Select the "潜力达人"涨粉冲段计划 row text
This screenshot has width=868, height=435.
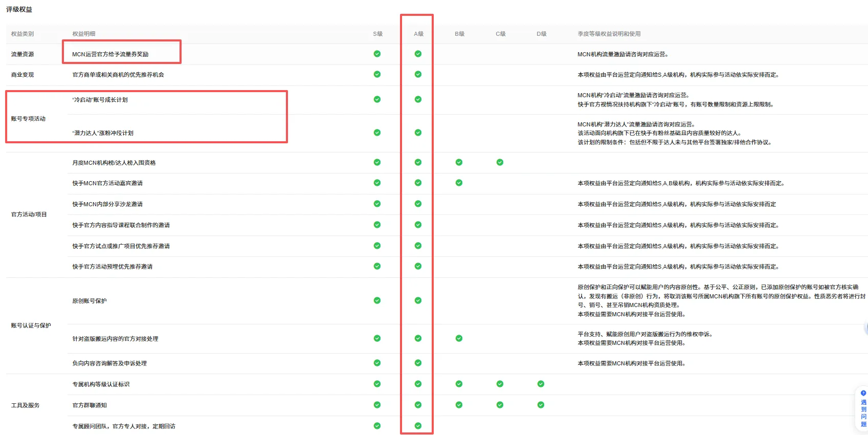point(103,133)
